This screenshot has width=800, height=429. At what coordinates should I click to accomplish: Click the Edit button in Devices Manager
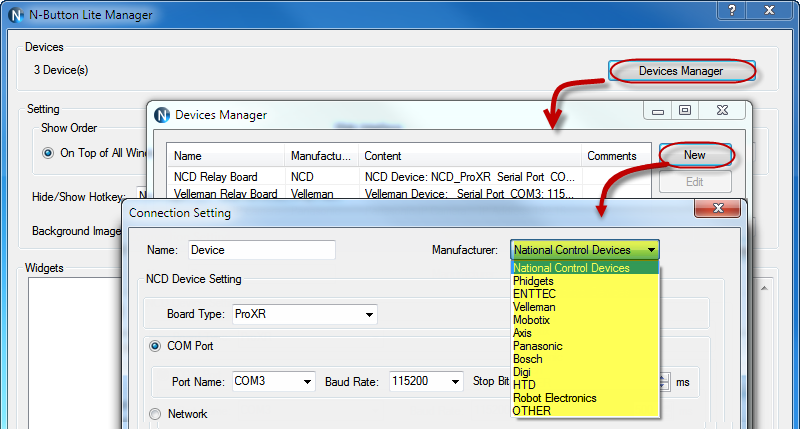pos(695,182)
